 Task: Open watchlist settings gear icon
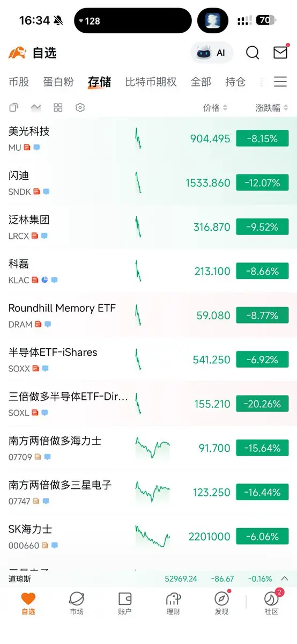(x=80, y=107)
